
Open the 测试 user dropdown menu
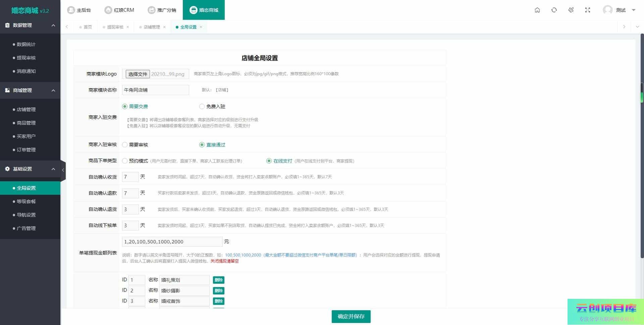tap(633, 10)
